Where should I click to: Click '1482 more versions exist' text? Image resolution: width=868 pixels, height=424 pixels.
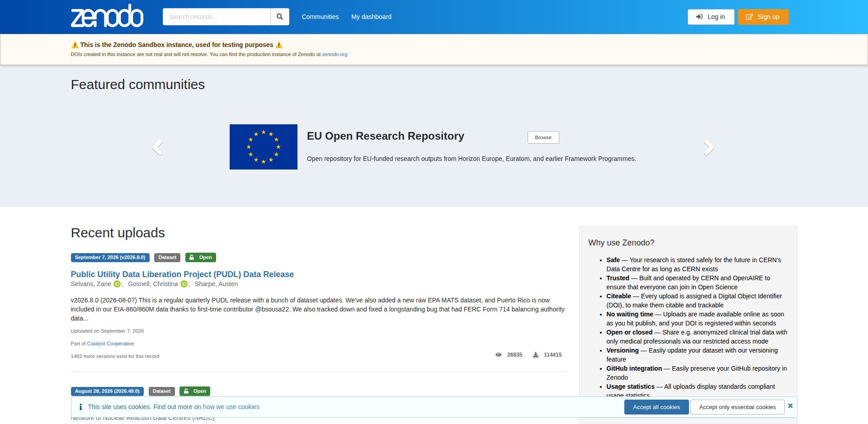pos(115,356)
